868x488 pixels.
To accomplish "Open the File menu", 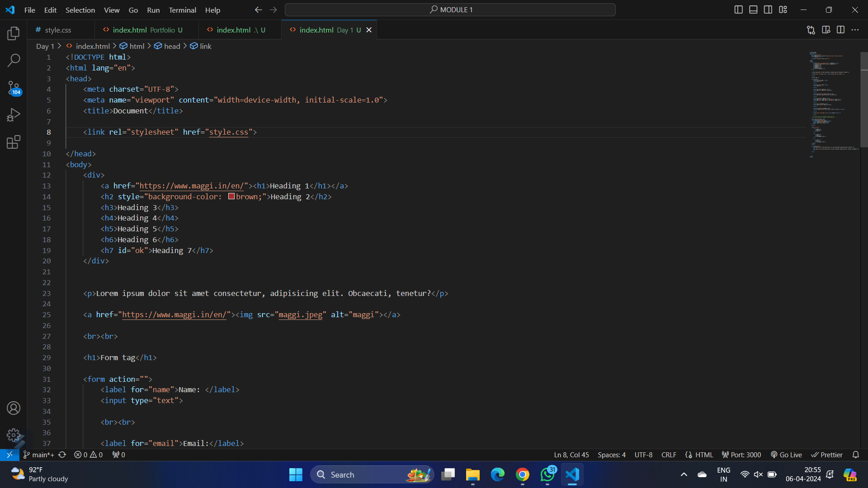I will [30, 10].
